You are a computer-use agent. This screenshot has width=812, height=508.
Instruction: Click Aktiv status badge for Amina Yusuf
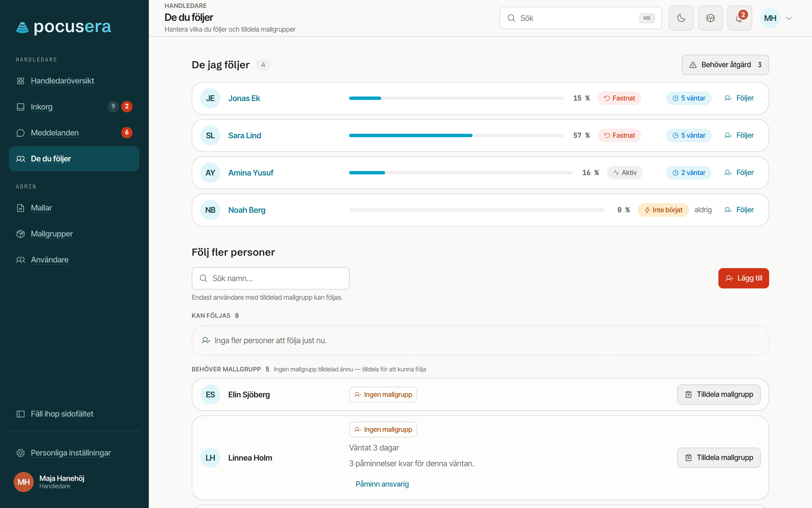625,173
